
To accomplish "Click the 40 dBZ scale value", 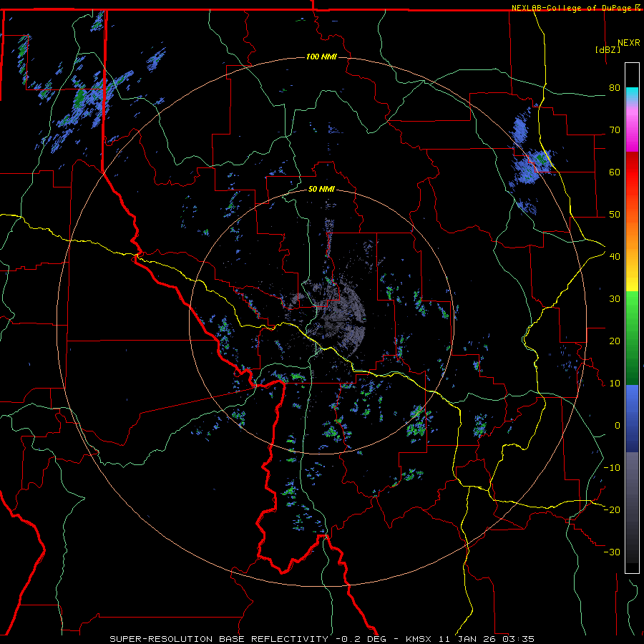I will click(615, 257).
